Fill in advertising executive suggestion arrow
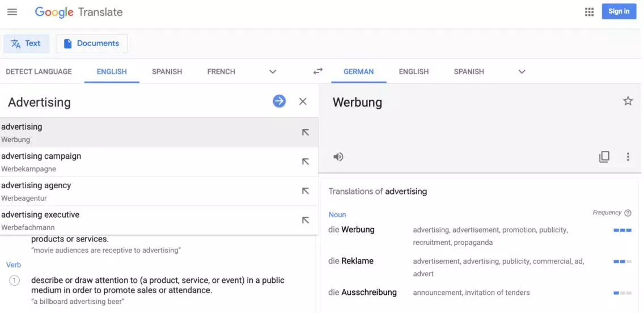The image size is (644, 313). coord(305,221)
